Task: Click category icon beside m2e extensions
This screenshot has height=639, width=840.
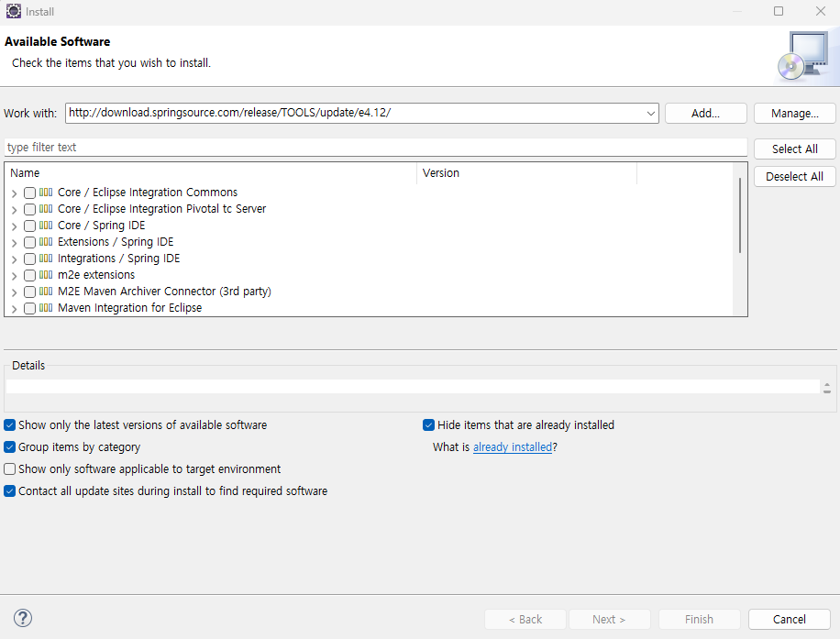Action: click(x=46, y=275)
